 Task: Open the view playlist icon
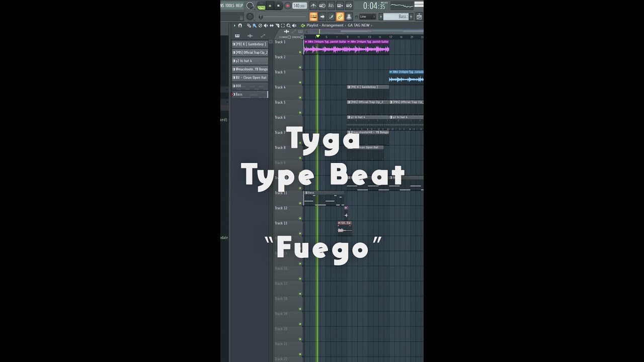pos(419,17)
